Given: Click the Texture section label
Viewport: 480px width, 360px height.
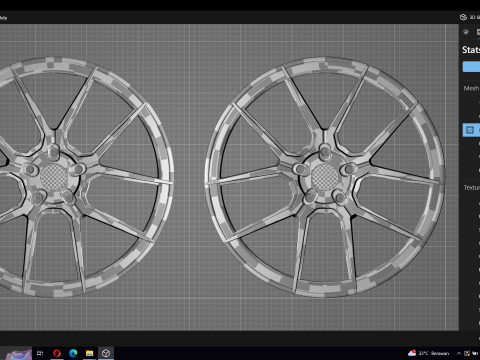Looking at the screenshot, I should (472, 188).
